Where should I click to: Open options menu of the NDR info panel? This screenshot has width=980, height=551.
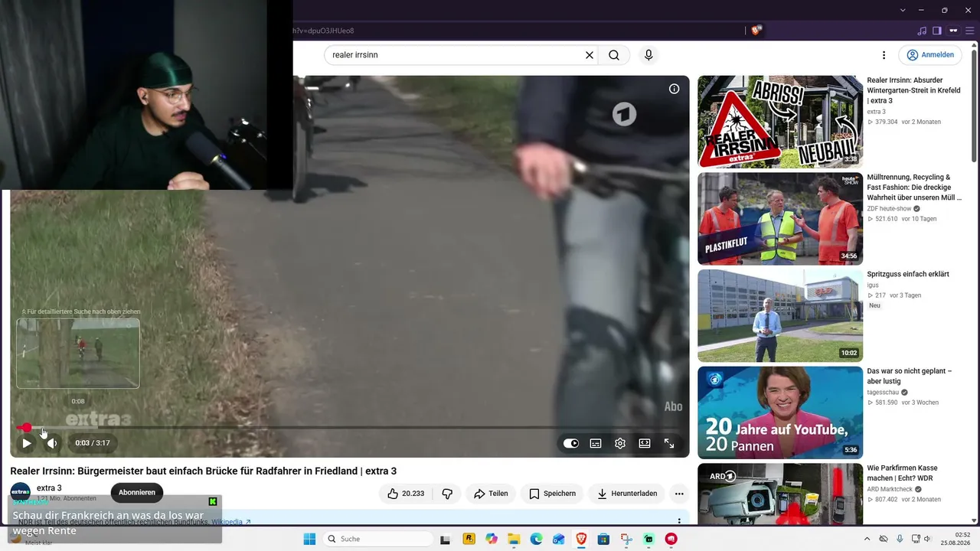coord(678,521)
